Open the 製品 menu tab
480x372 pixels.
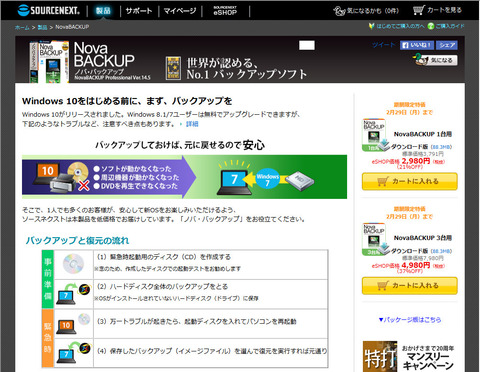(x=103, y=11)
